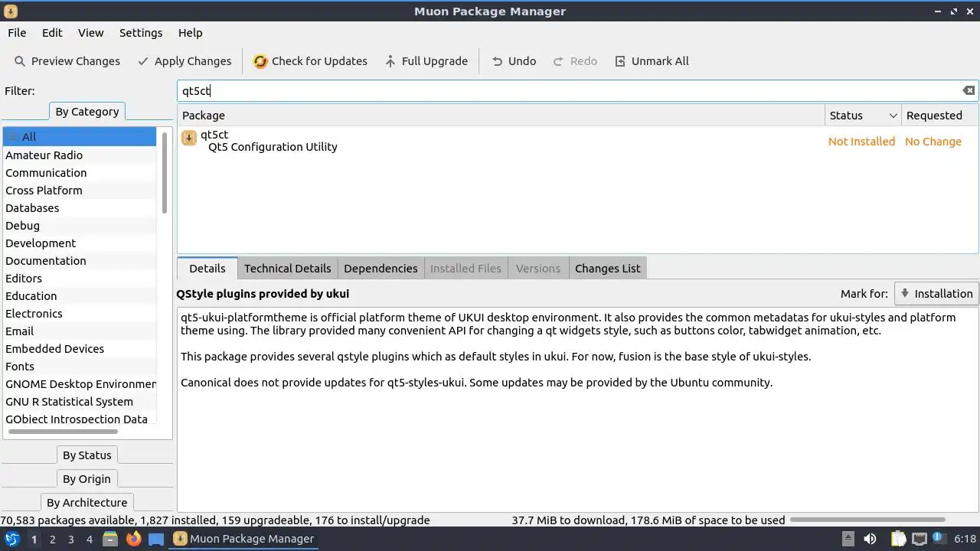Click the Not Installed status of qt5ct
This screenshot has height=551, width=980.
pyautogui.click(x=861, y=142)
